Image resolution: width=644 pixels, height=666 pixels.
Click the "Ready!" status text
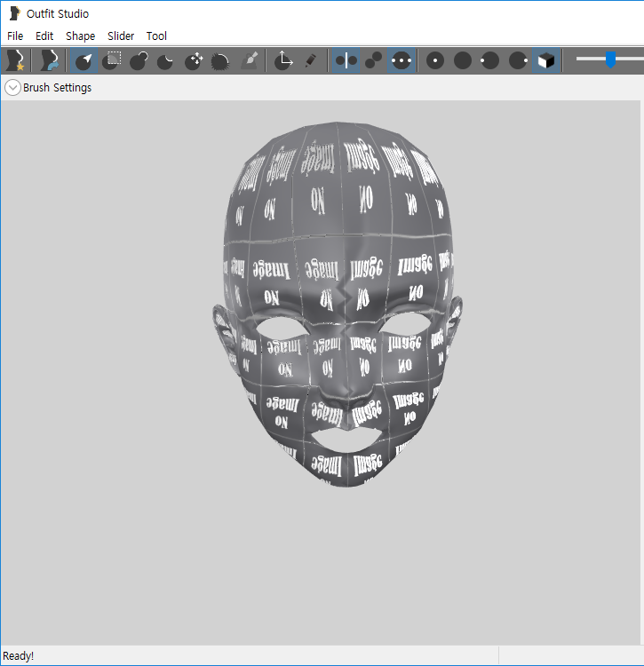[18, 656]
